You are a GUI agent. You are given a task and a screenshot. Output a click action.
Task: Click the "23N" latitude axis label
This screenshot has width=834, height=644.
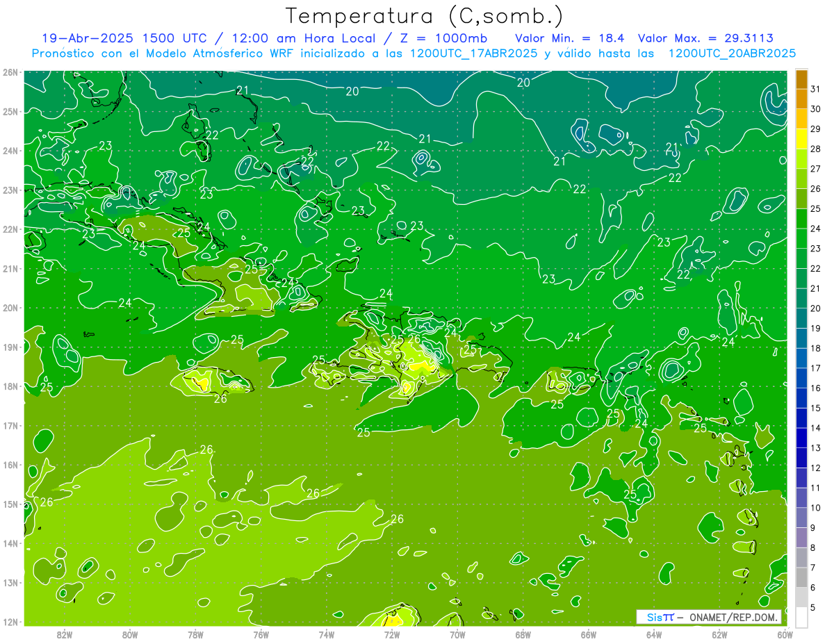coord(10,190)
